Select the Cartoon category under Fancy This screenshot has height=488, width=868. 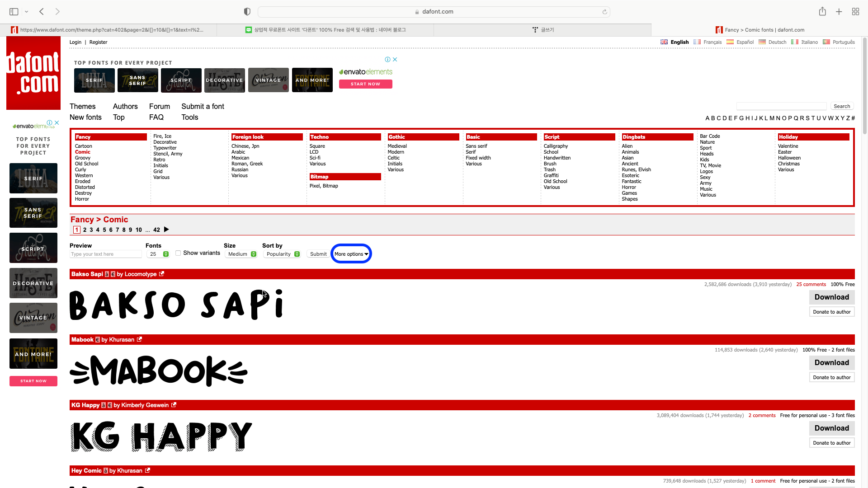[84, 146]
